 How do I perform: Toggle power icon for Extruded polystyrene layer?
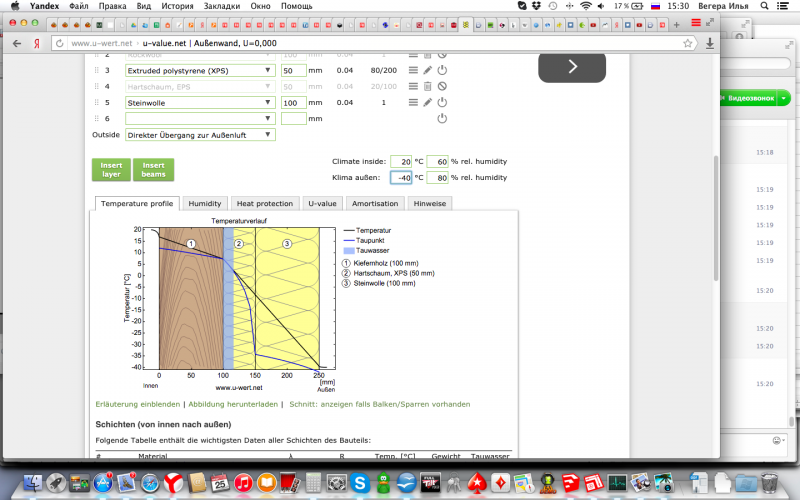click(442, 70)
